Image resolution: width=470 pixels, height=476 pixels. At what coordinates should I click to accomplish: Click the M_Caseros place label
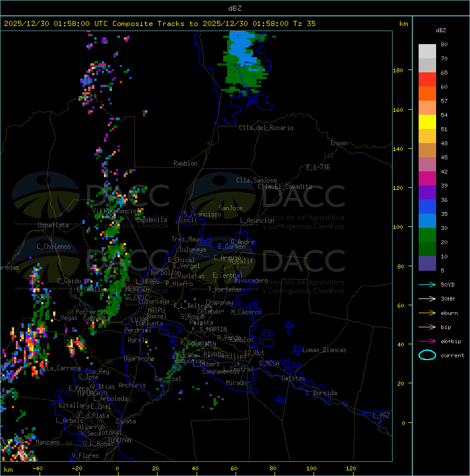coord(246,311)
